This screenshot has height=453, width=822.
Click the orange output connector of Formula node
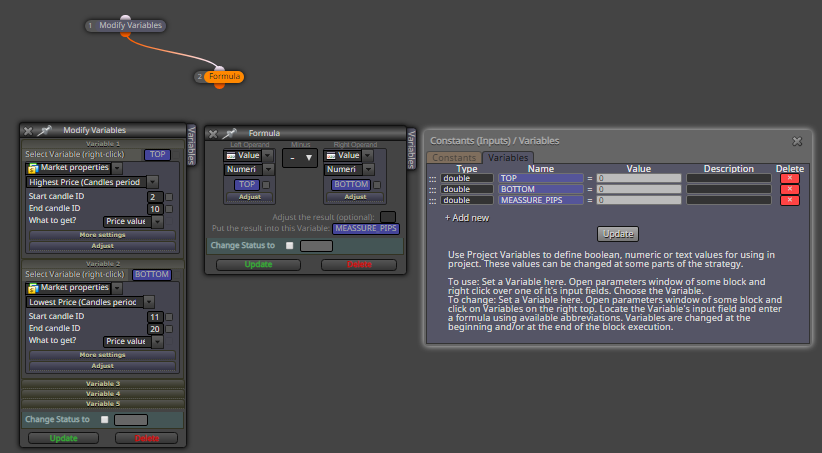pos(220,85)
